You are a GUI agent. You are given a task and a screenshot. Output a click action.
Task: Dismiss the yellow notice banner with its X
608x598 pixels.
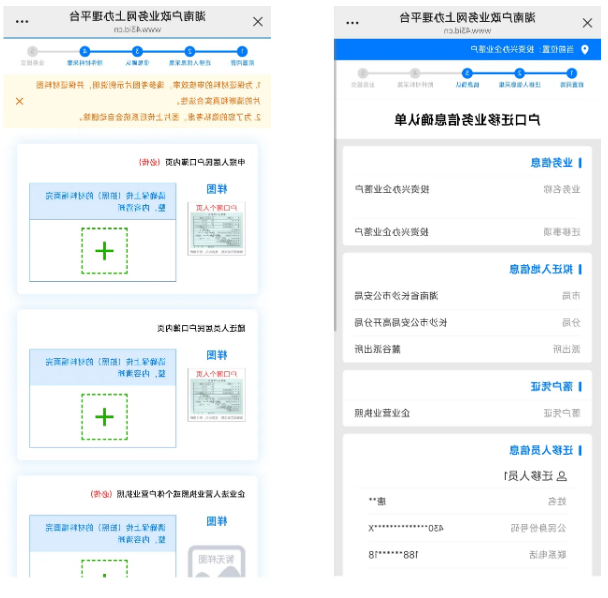19,101
